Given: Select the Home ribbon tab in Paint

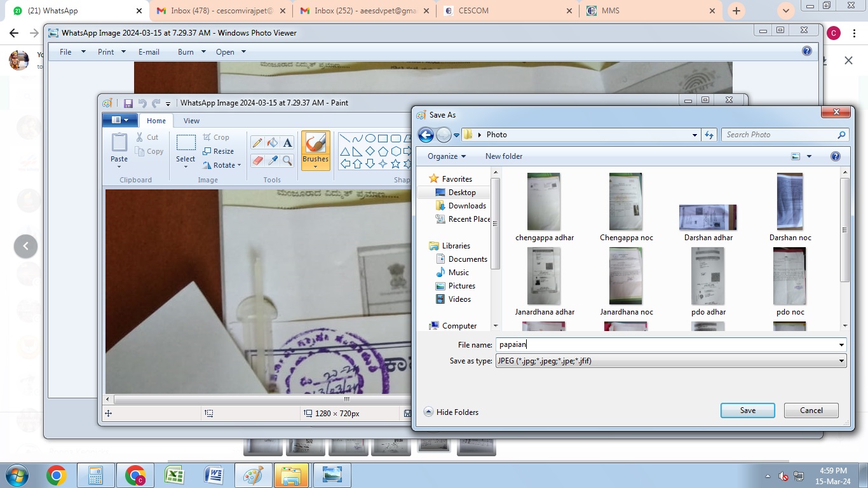Looking at the screenshot, I should point(156,121).
